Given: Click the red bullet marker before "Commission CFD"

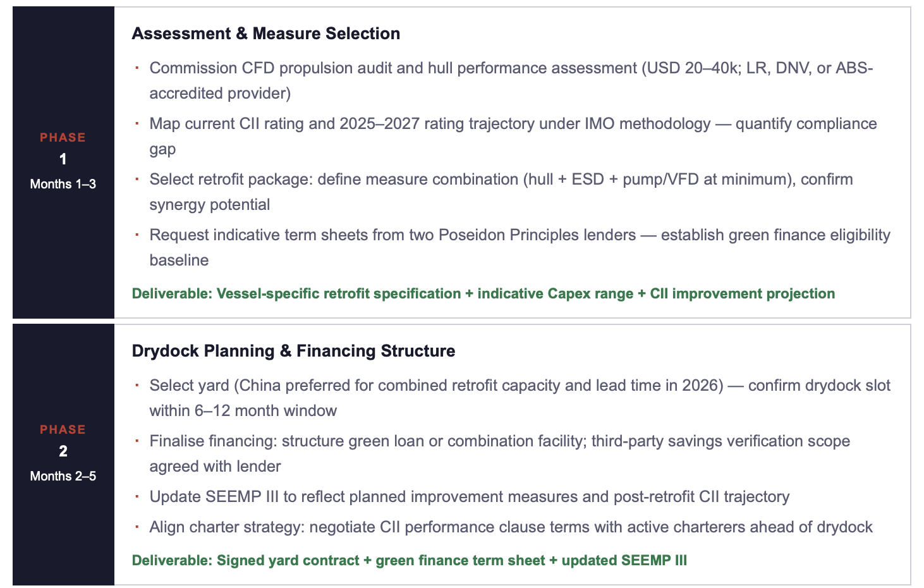Looking at the screenshot, I should (x=136, y=67).
